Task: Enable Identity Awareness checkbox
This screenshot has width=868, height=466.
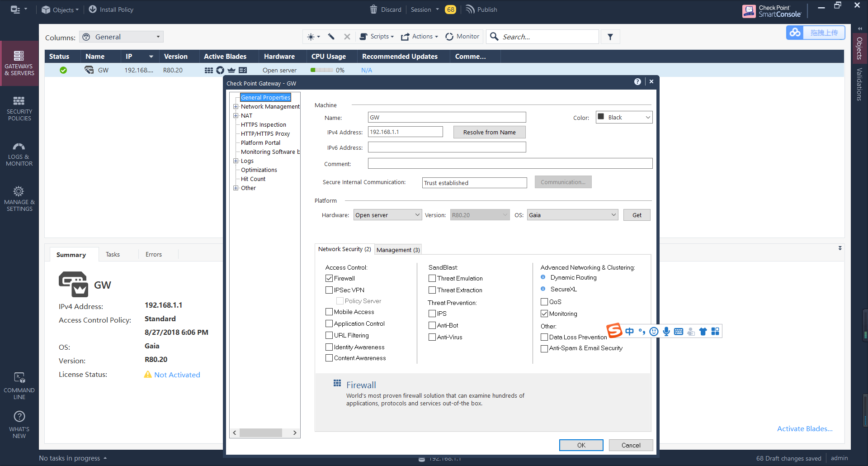Action: [x=329, y=347]
